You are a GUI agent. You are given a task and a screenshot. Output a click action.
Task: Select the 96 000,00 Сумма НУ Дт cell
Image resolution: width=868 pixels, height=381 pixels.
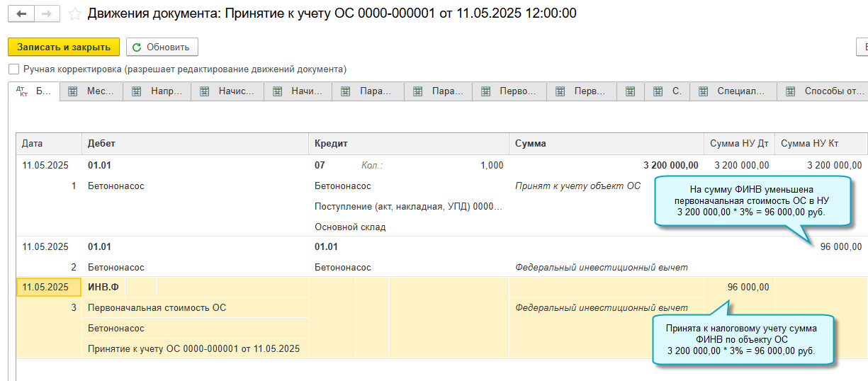click(x=748, y=287)
